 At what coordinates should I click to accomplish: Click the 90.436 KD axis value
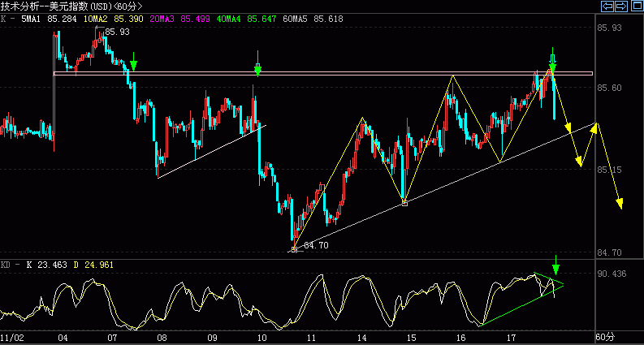click(612, 274)
